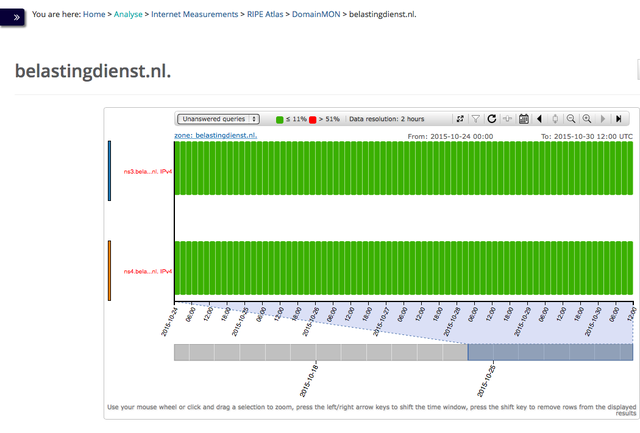Open DomainMON breadcrumb link
640x433 pixels.
tap(316, 14)
